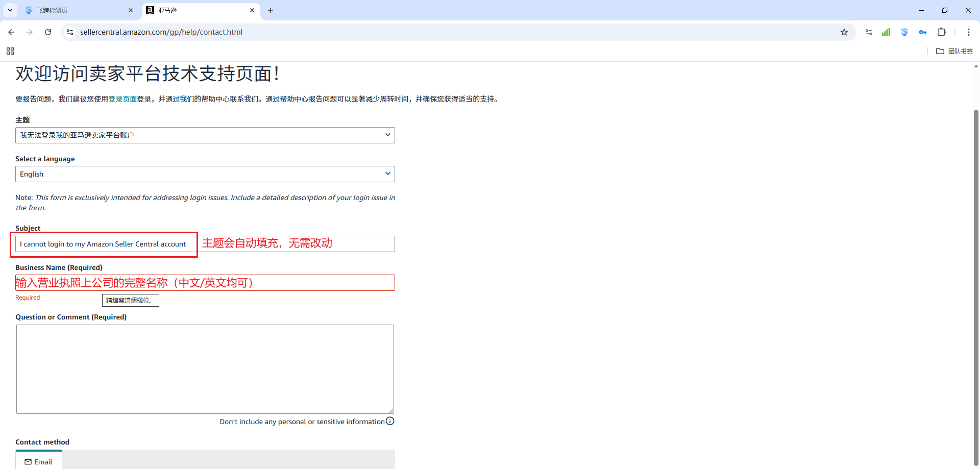Image resolution: width=980 pixels, height=469 pixels.
Task: Open the 主题 topic dropdown
Action: [x=205, y=135]
